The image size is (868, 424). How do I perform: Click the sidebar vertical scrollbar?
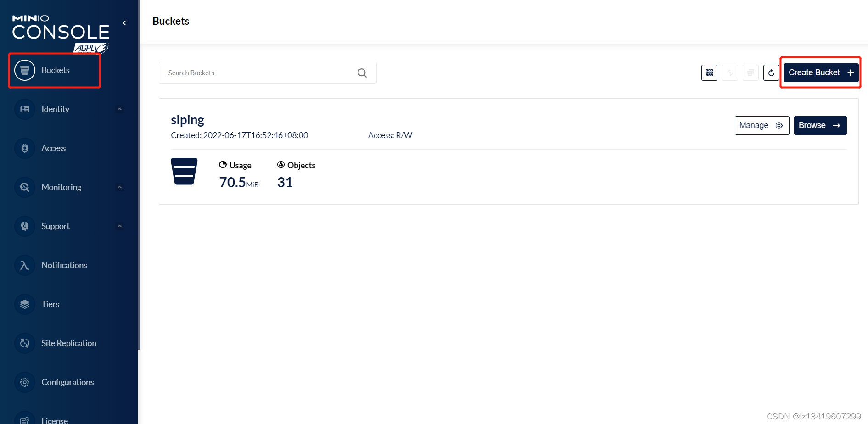click(x=139, y=174)
